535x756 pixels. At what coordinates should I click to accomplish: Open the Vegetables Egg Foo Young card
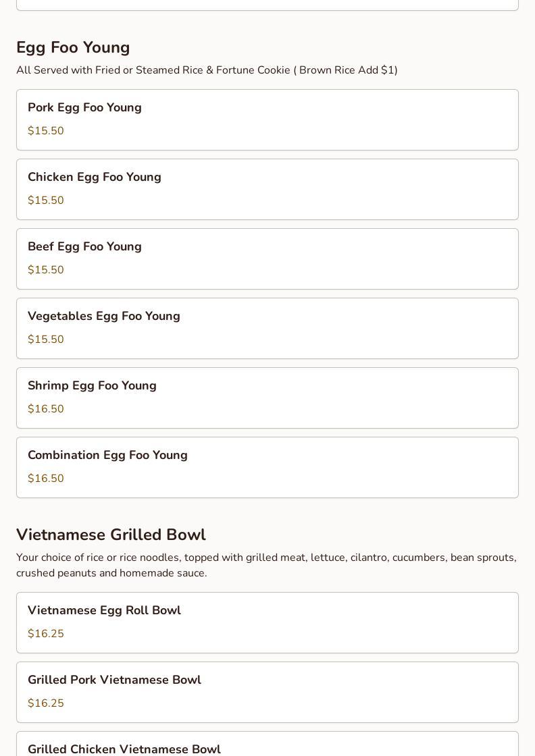pos(267,328)
